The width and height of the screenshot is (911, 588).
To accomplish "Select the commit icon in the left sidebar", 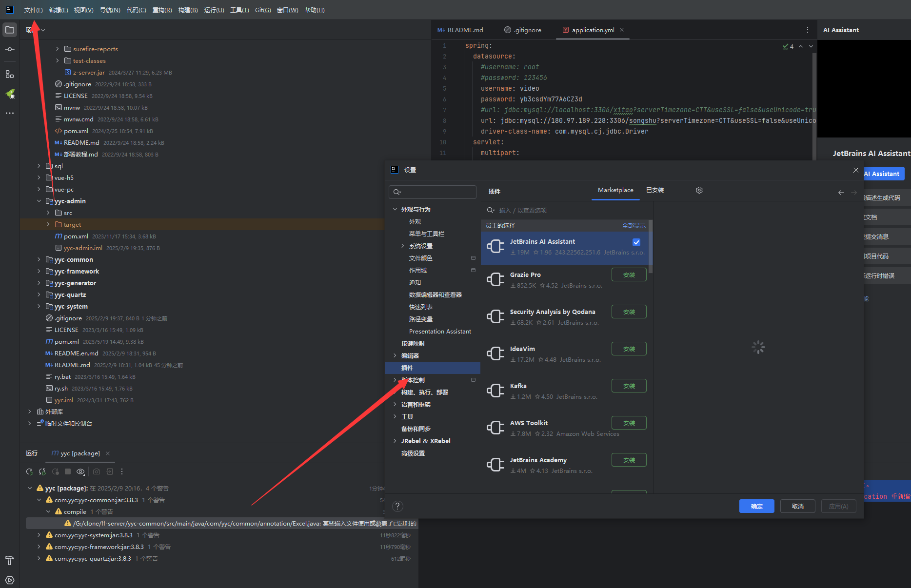I will tap(10, 49).
